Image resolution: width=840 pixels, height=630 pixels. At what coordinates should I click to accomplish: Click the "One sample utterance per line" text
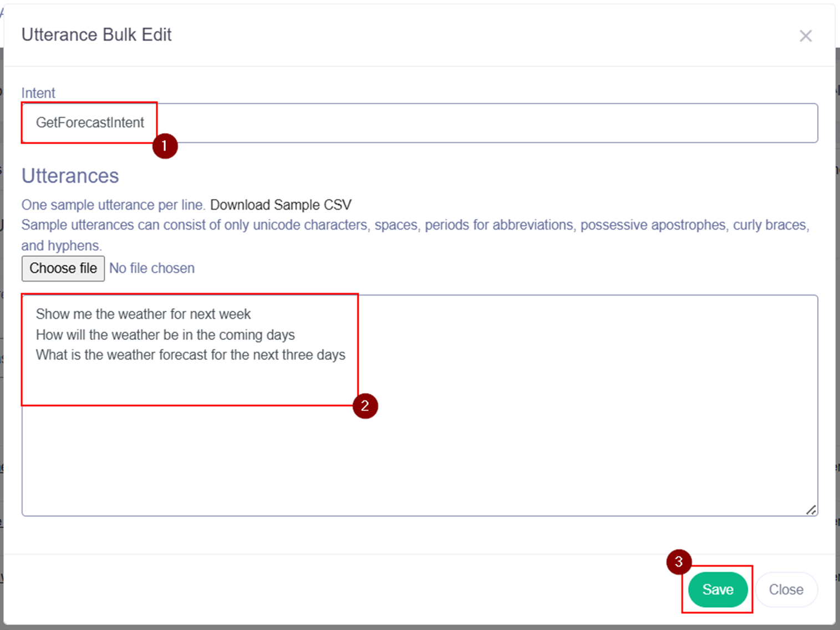(x=113, y=205)
